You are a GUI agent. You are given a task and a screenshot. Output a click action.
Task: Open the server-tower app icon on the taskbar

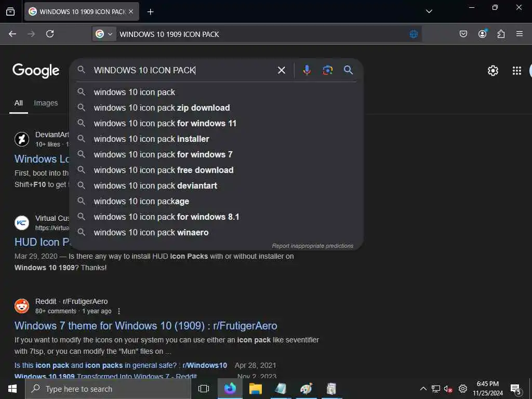[x=331, y=389]
